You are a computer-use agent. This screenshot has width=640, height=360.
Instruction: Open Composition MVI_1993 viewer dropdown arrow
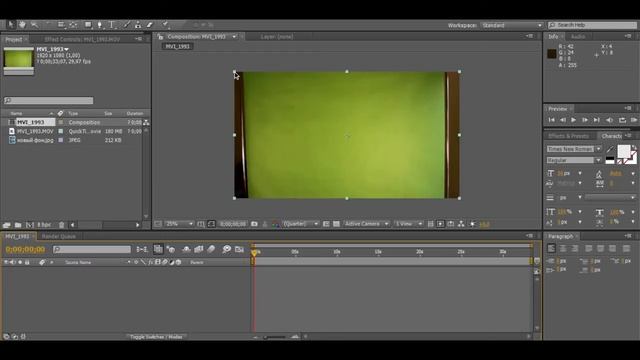[234, 37]
